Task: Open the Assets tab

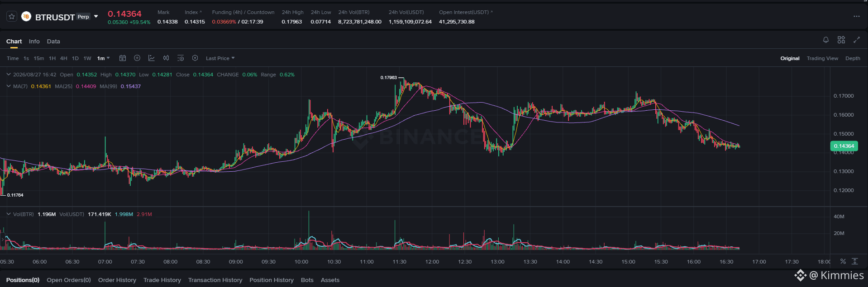Action: tap(330, 280)
